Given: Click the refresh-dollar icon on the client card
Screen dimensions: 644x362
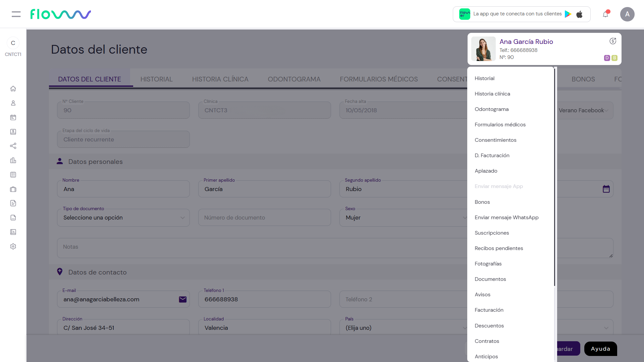Looking at the screenshot, I should (612, 41).
